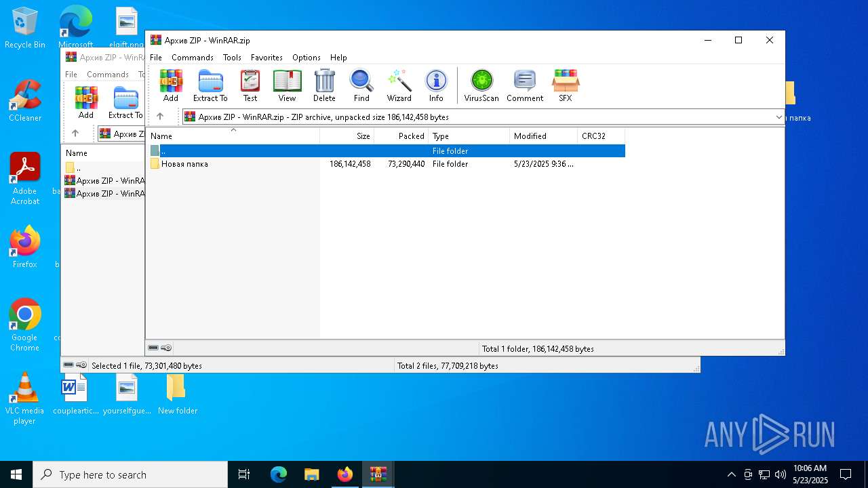Select the Adobe Acrobat desktop shortcut
Image resolution: width=868 pixels, height=488 pixels.
pyautogui.click(x=25, y=178)
